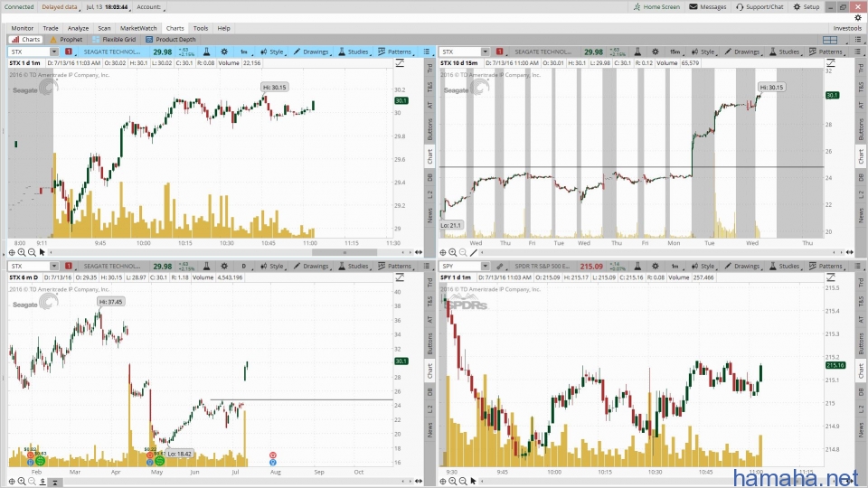
Task: Open the Setup menu
Action: (x=806, y=6)
